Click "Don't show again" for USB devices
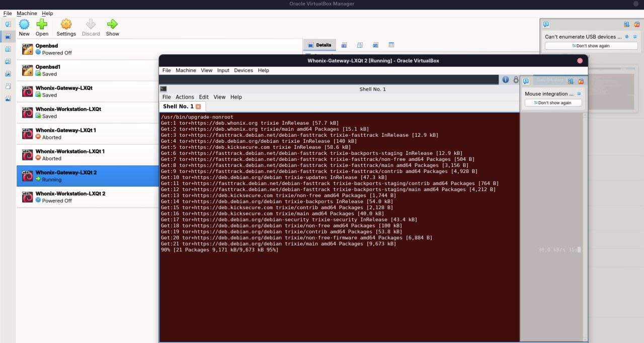 [591, 46]
